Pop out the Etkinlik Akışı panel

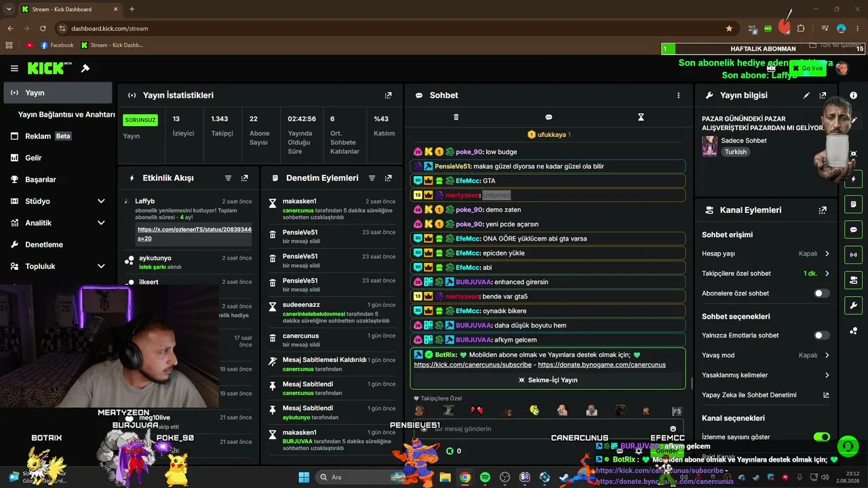point(244,178)
